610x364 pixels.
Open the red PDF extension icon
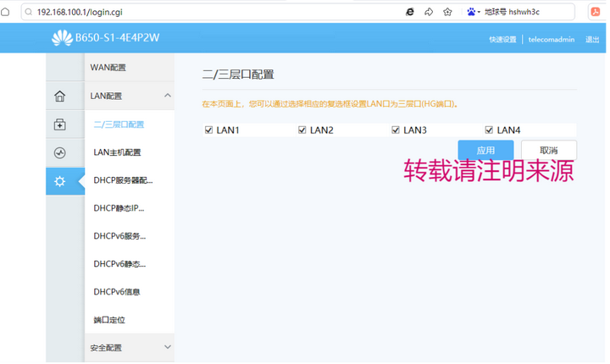click(596, 12)
